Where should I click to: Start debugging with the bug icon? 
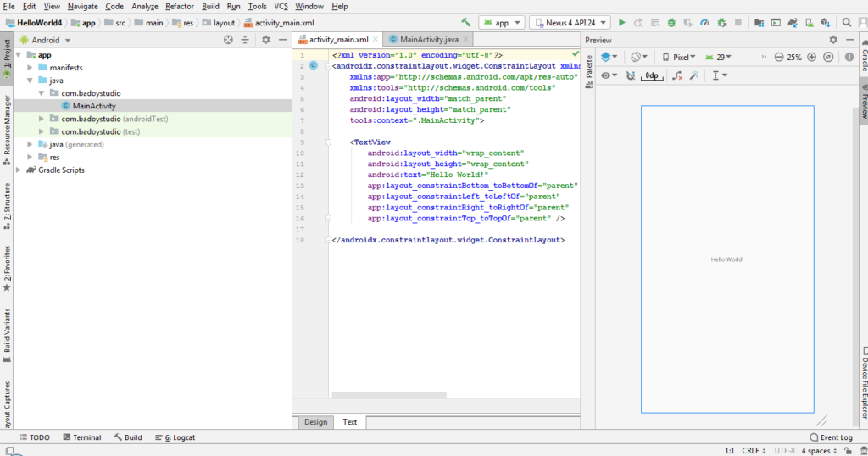coord(671,23)
